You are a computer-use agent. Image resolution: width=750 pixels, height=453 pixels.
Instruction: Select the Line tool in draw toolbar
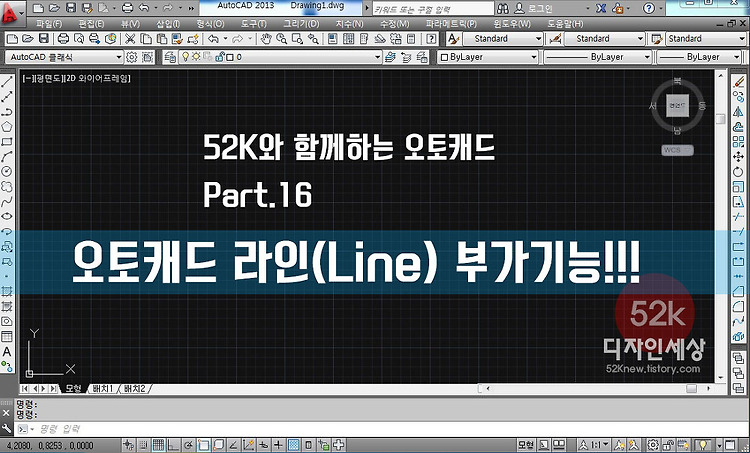pyautogui.click(x=7, y=82)
